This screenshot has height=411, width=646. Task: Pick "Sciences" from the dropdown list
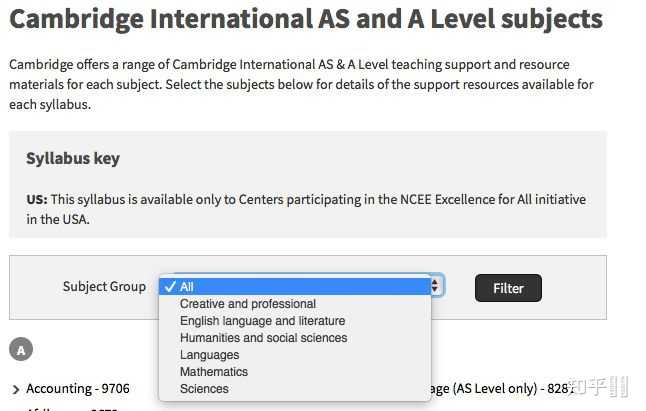[x=204, y=389]
